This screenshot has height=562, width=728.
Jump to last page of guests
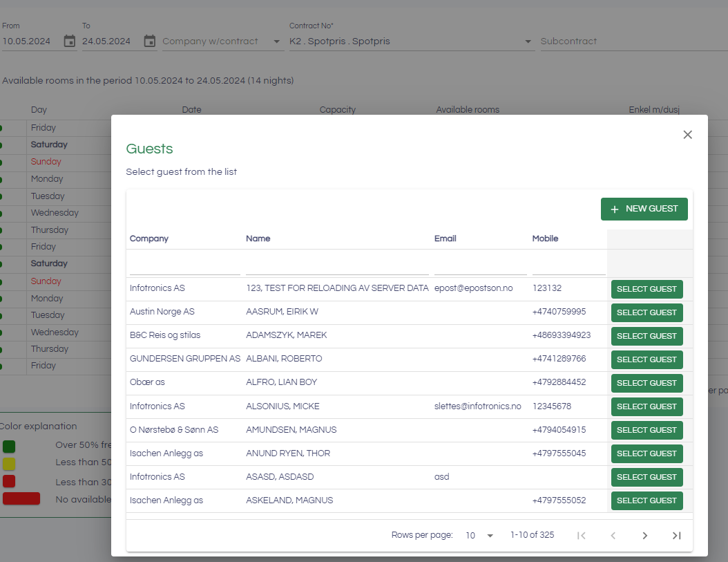[x=676, y=535]
